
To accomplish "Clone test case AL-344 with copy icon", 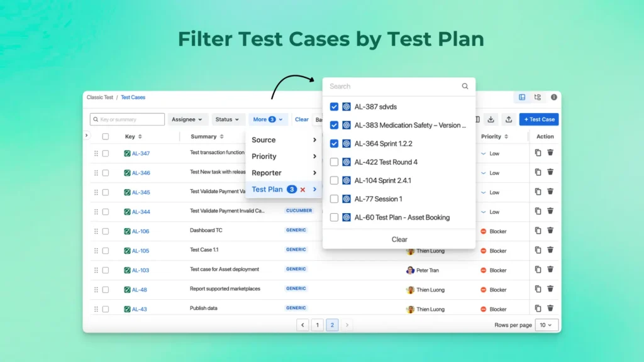I will (x=538, y=211).
